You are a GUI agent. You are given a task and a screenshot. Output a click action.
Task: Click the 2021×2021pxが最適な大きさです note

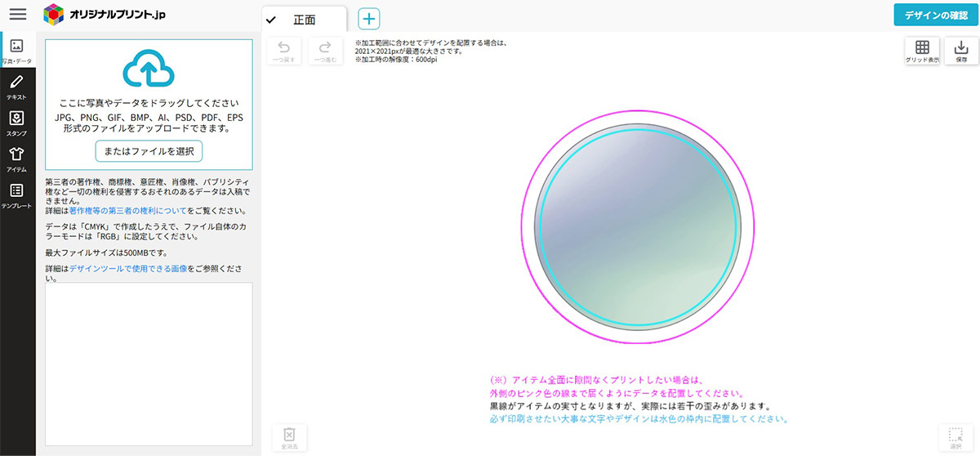click(x=409, y=51)
